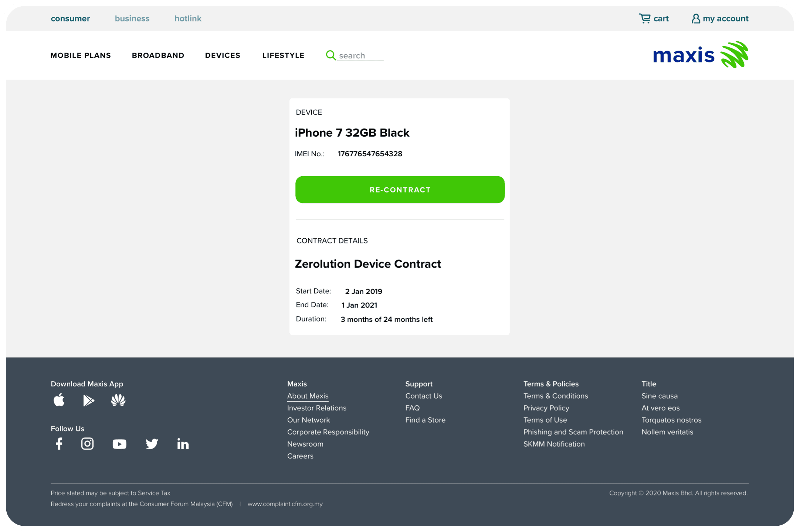
Task: Click the duration 3 months of 24 months left
Action: pos(387,320)
